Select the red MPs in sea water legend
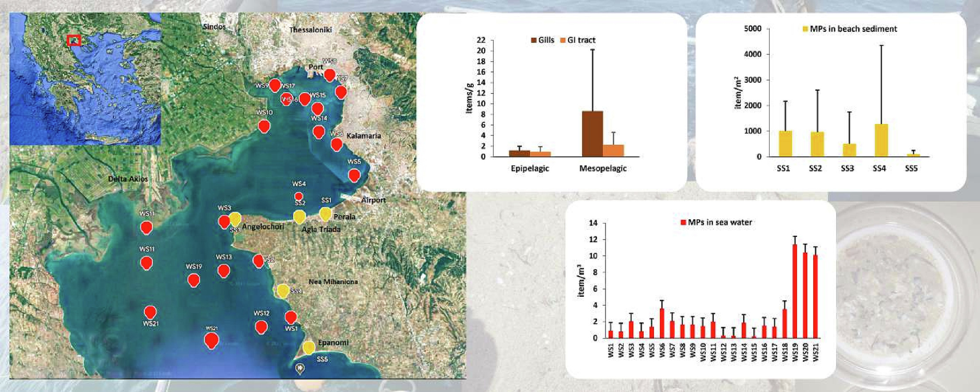 click(682, 222)
